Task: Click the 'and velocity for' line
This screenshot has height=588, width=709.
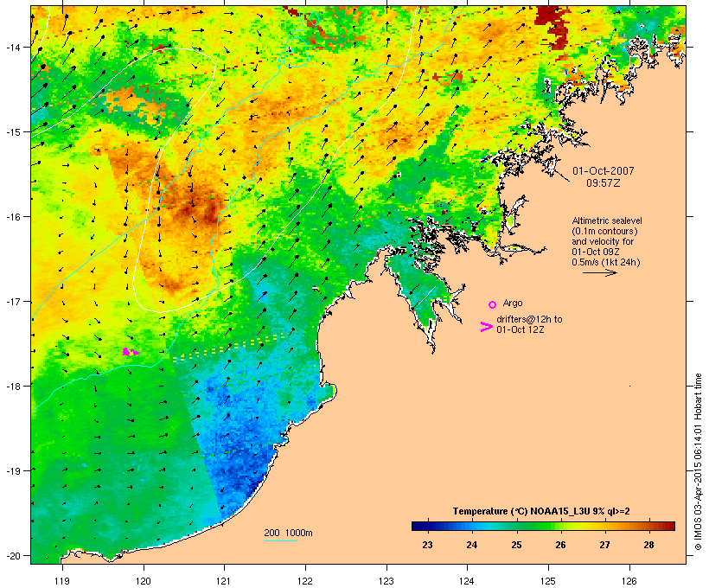Action: [x=603, y=241]
